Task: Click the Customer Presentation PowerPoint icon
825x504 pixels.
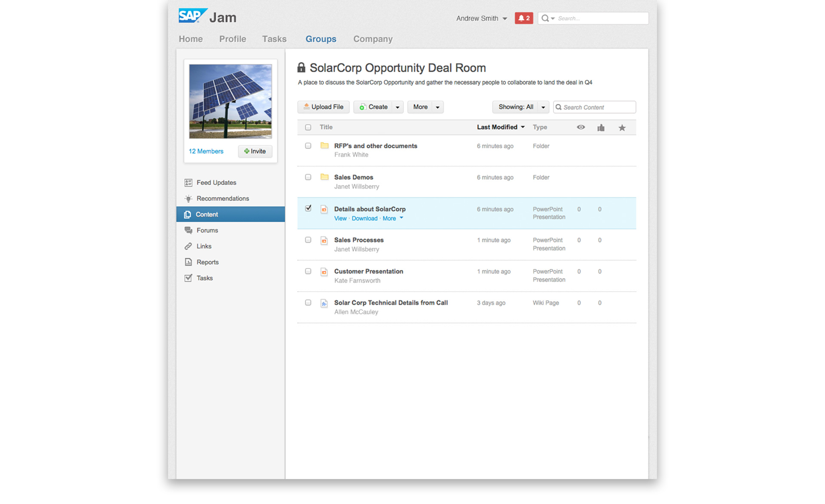Action: (x=324, y=272)
